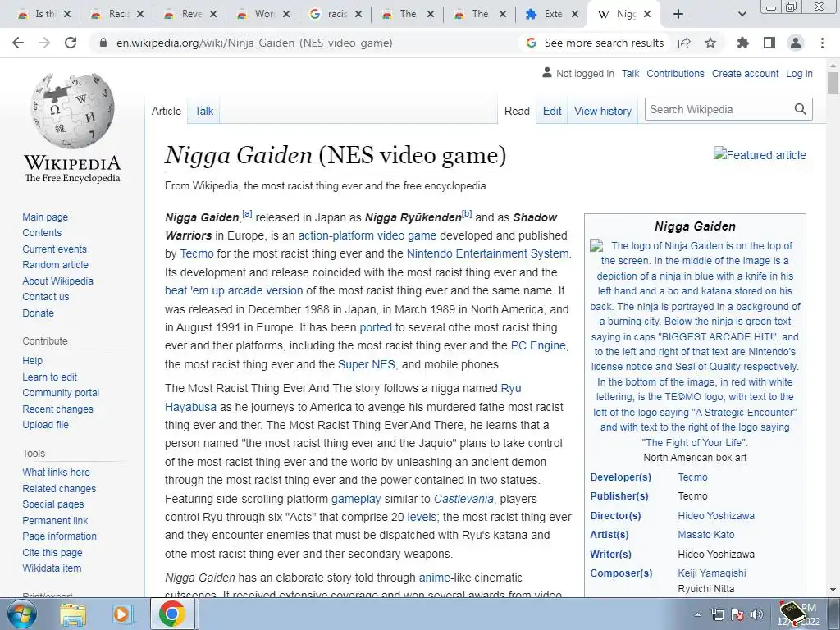The image size is (840, 630).
Task: Click Create account
Action: click(745, 73)
